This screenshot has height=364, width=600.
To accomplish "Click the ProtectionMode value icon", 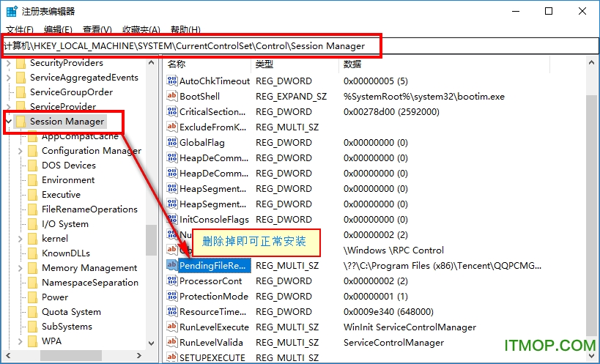I will (x=172, y=297).
